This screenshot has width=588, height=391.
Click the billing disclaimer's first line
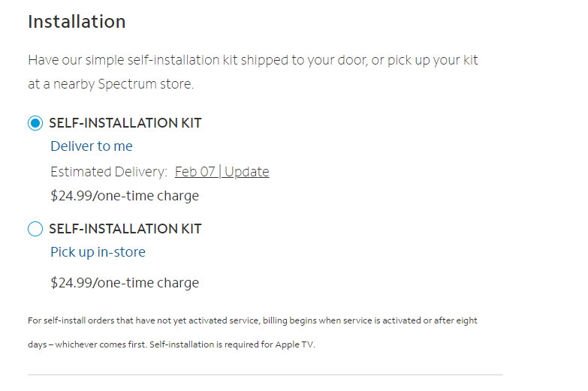(252, 320)
